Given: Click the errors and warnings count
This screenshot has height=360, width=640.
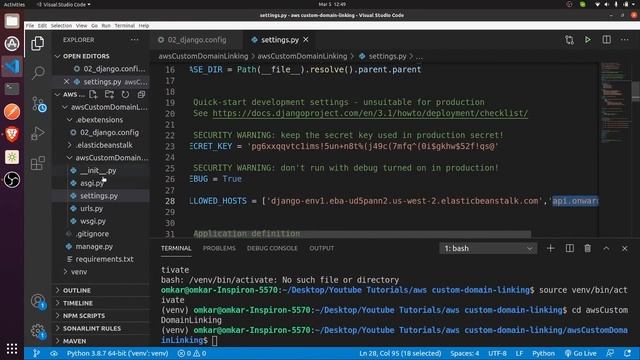Looking at the screenshot, I should pyautogui.click(x=192, y=353).
